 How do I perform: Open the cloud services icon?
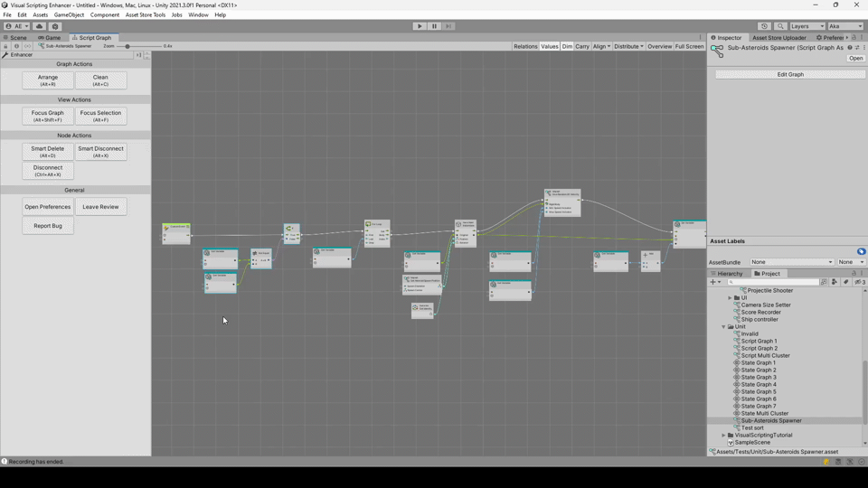(x=39, y=26)
